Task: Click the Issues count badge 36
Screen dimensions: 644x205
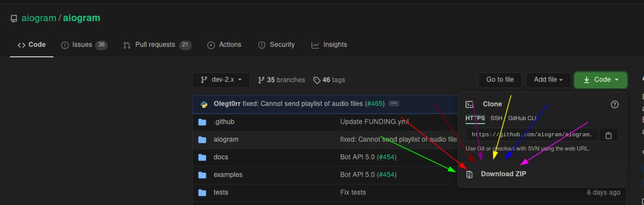Action: point(101,45)
